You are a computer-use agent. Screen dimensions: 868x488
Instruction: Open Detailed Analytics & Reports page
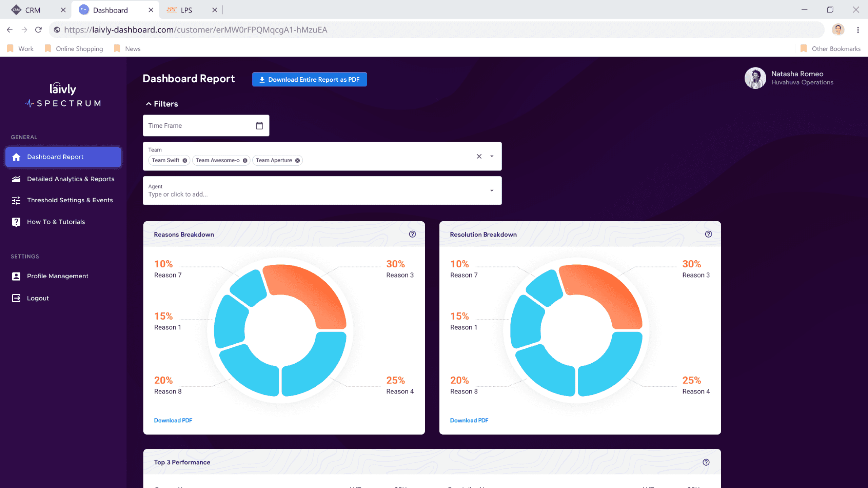[x=71, y=179]
